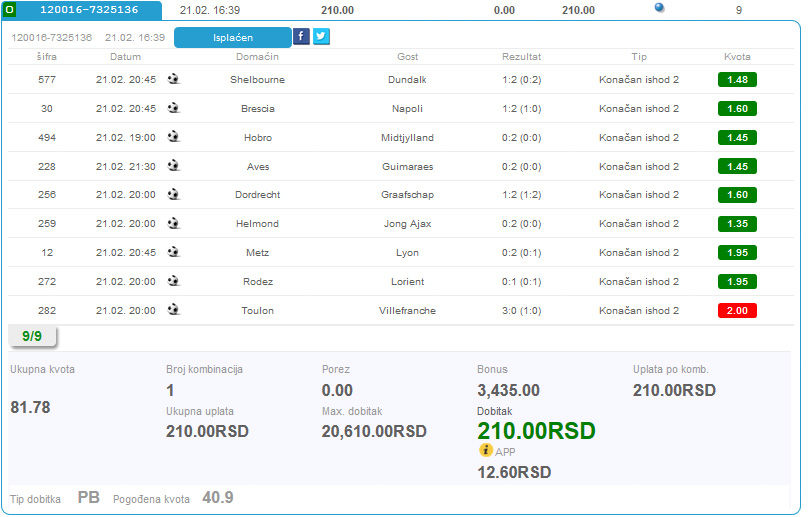Select the Shelbourne home team cell
Image resolution: width=810 pixels, height=517 pixels.
257,80
